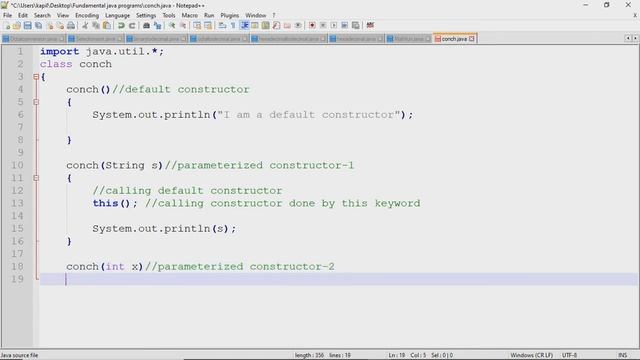Viewport: 640px width, 360px height.
Task: Click the spell-check ABC toolbar icon
Action: pyautogui.click(x=370, y=25)
